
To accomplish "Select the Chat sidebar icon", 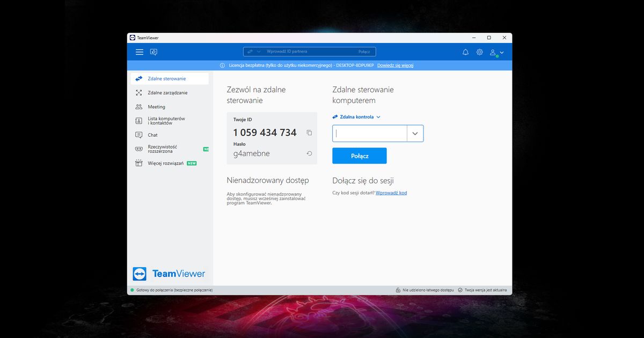I will click(140, 135).
